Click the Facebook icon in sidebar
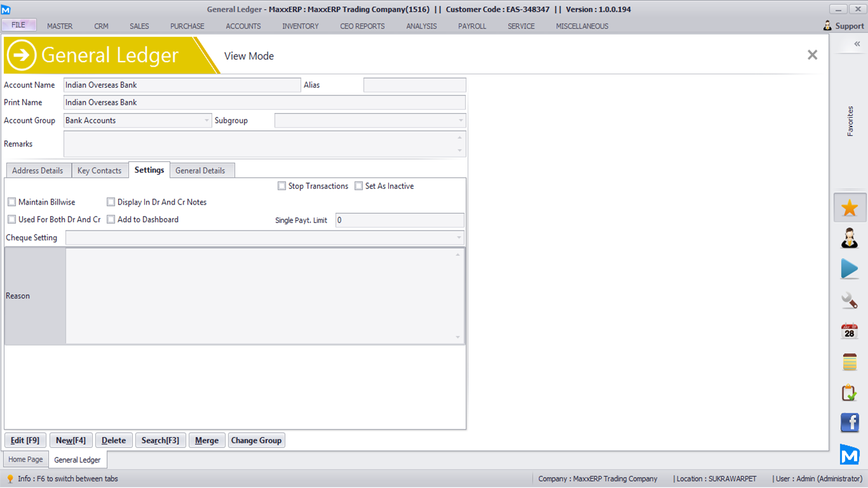 [x=850, y=423]
